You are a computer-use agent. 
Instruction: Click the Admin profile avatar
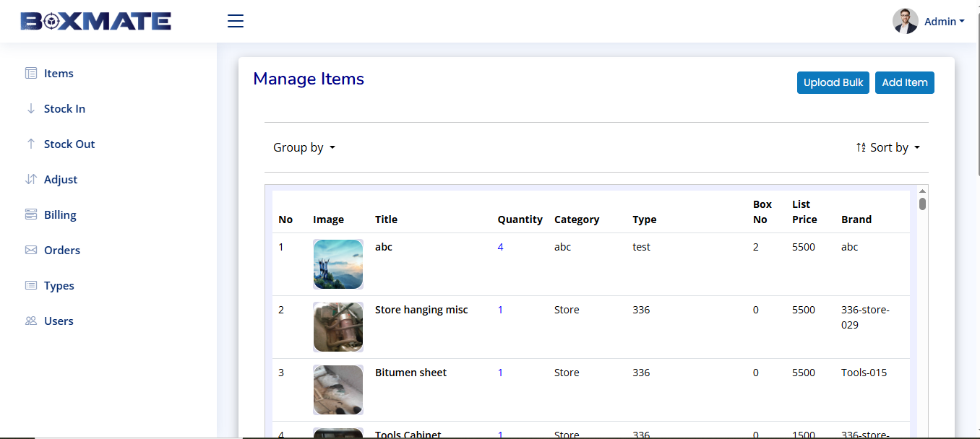click(905, 21)
